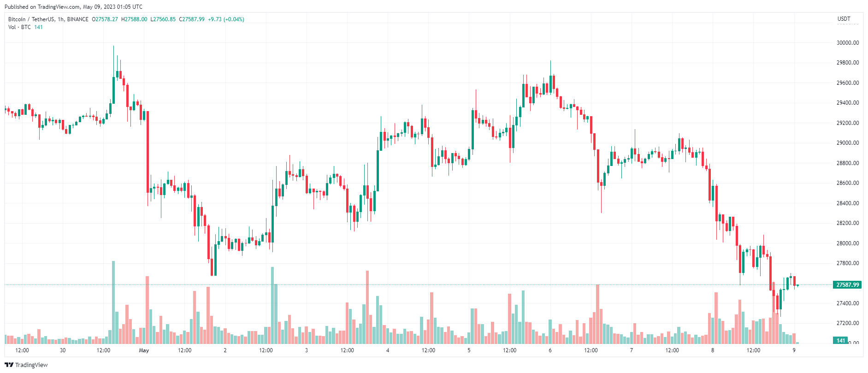Click the USDT currency label on price axis
Viewport: 868px width, 373px height.
[844, 19]
